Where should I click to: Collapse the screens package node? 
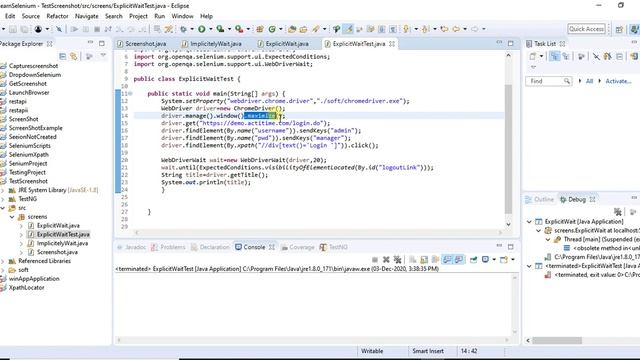pyautogui.click(x=12, y=217)
